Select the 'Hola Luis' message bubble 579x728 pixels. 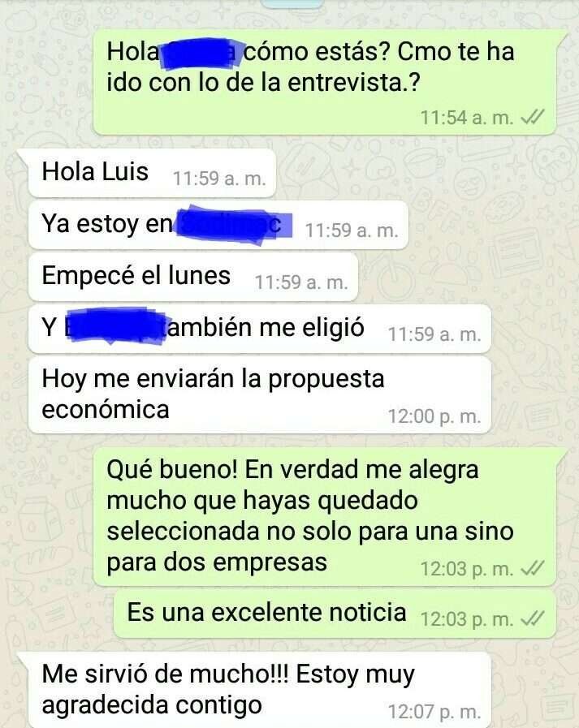(x=152, y=173)
